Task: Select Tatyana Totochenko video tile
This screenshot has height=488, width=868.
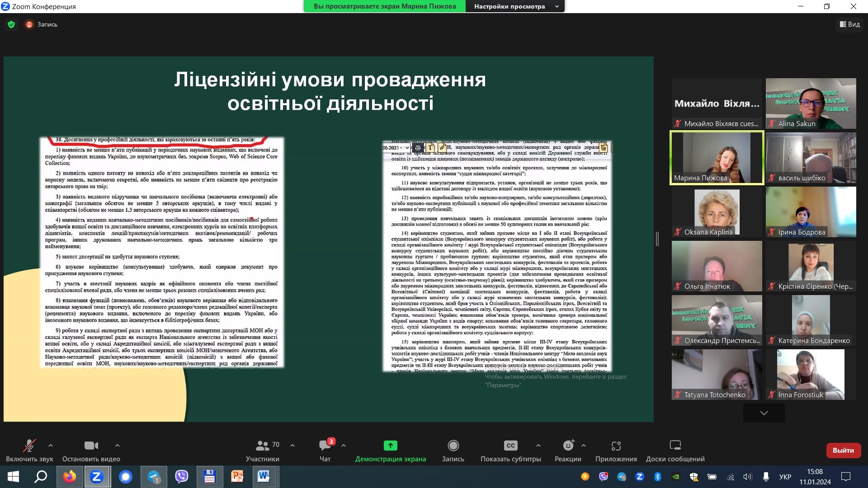Action: point(717,375)
